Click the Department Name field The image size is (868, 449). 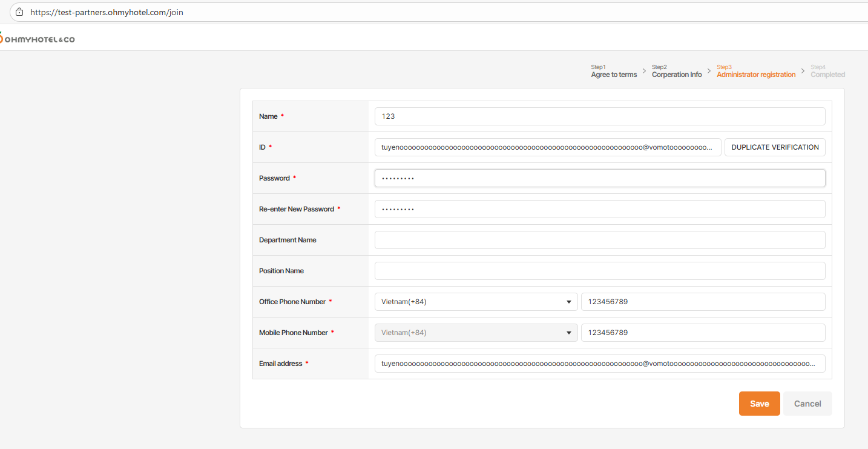click(x=599, y=240)
